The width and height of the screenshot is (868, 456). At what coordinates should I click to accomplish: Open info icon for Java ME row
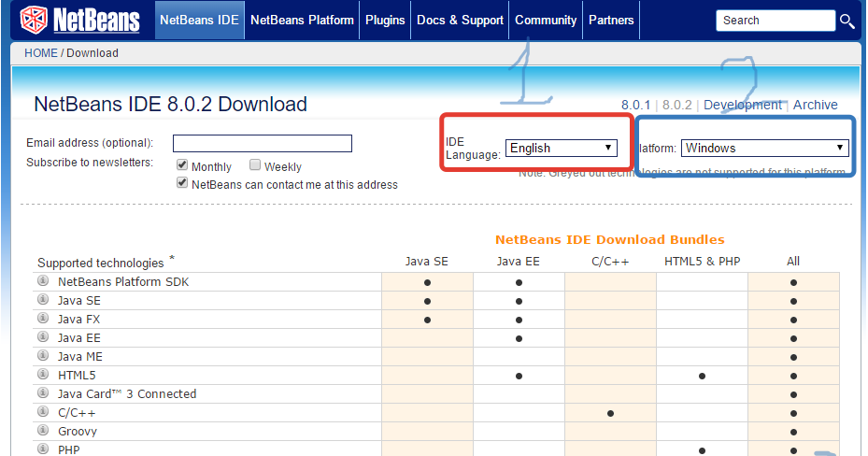43,355
